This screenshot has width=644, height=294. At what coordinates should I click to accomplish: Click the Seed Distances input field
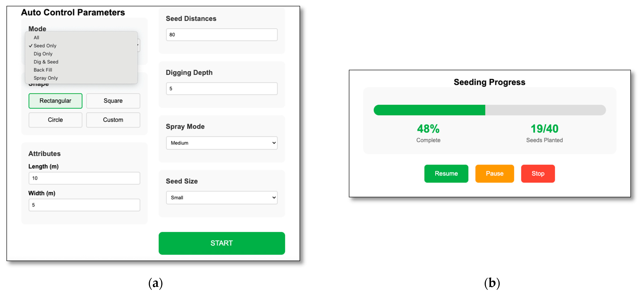222,35
